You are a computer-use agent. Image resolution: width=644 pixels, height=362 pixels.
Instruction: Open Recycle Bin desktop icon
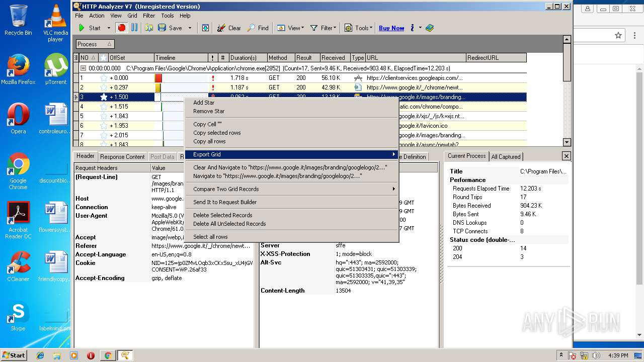point(18,20)
